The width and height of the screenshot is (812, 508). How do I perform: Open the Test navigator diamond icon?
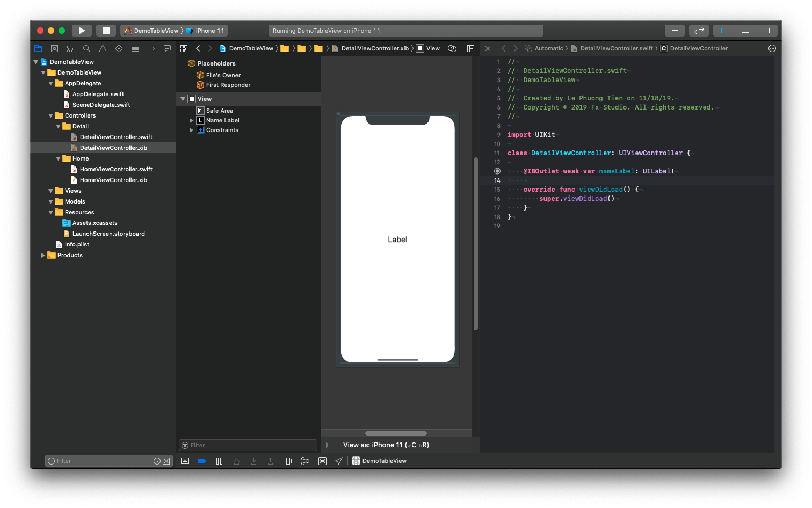click(119, 48)
